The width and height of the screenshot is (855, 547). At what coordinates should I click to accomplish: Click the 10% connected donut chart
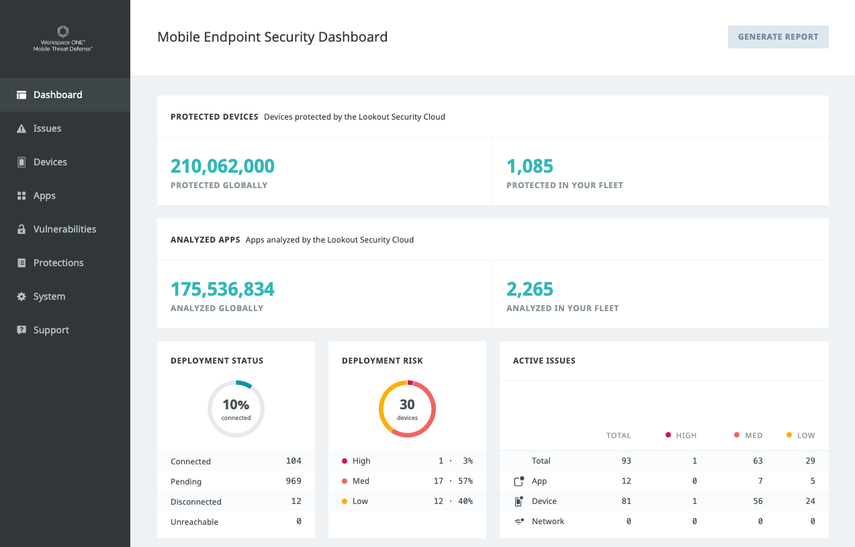point(236,408)
